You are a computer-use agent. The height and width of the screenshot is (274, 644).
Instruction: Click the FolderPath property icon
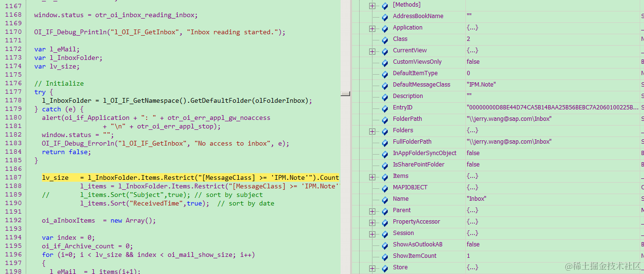pyautogui.click(x=385, y=119)
